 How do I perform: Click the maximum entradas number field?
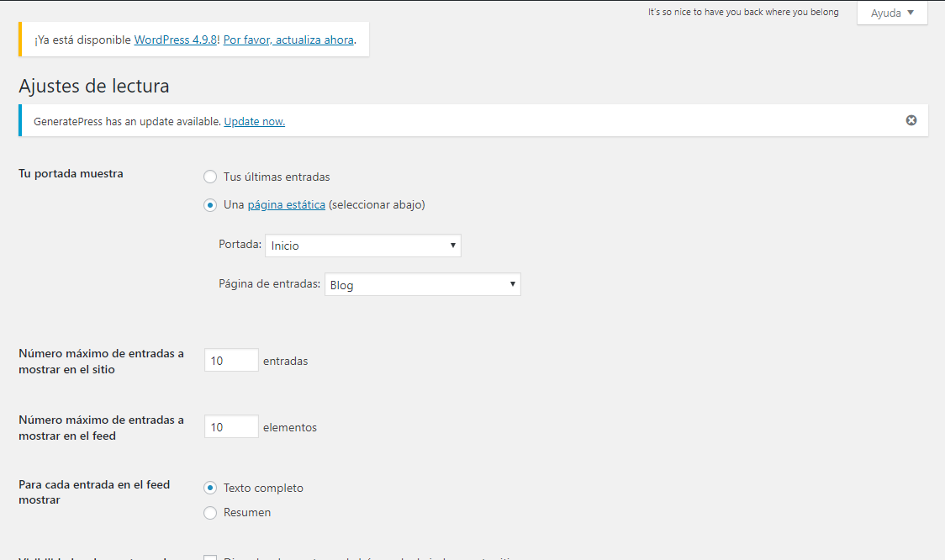pos(230,360)
